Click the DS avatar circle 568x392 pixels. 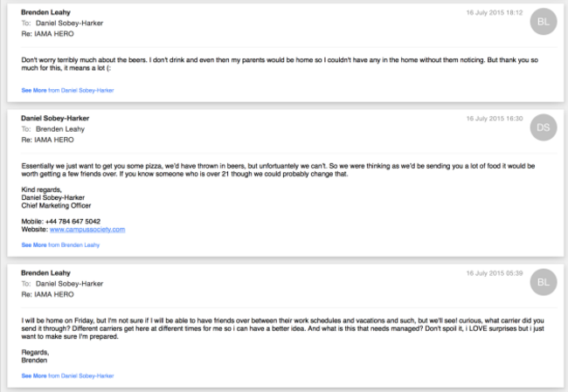[543, 127]
